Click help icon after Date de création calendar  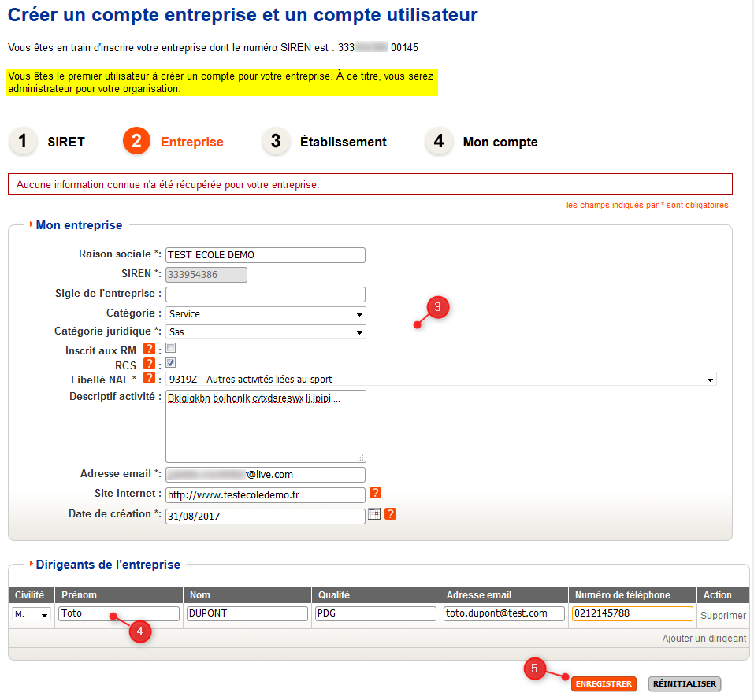[x=391, y=514]
